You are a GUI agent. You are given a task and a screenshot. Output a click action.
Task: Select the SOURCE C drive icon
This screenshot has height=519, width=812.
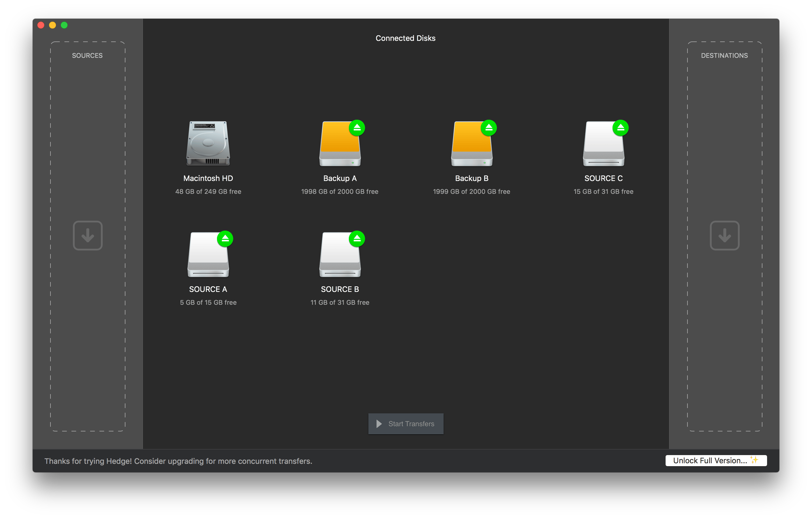(x=604, y=144)
